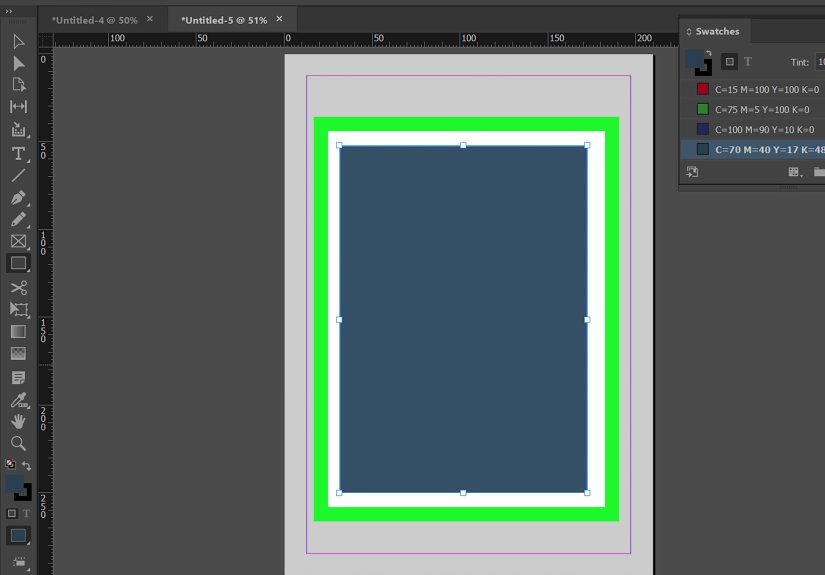The width and height of the screenshot is (825, 575).
Task: Choose the Note tool
Action: [x=18, y=377]
